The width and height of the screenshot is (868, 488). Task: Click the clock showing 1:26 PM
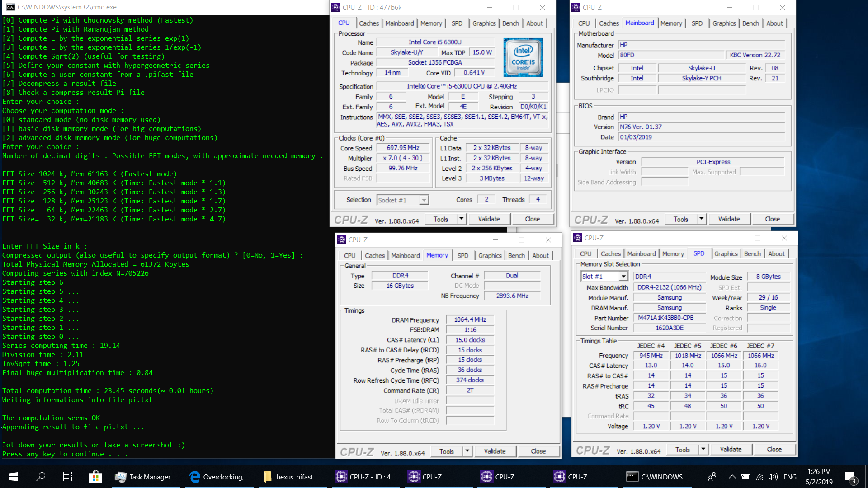click(819, 472)
